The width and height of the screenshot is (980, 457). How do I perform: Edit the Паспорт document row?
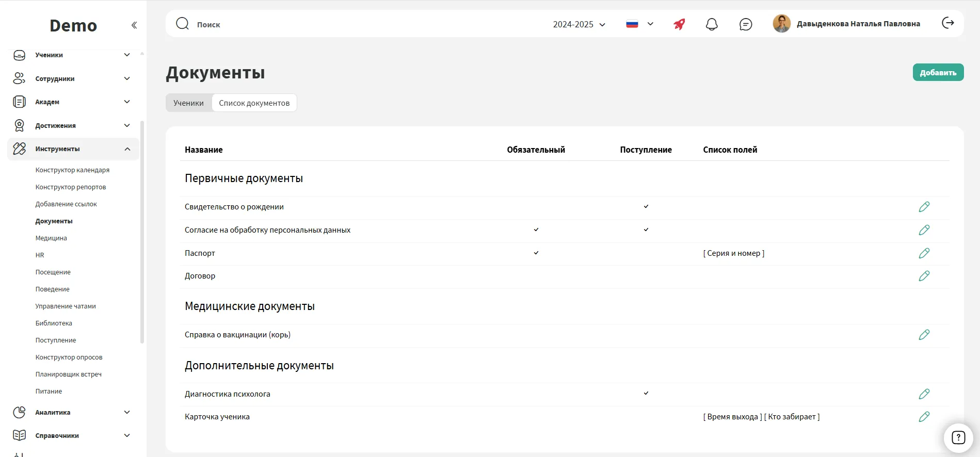924,253
